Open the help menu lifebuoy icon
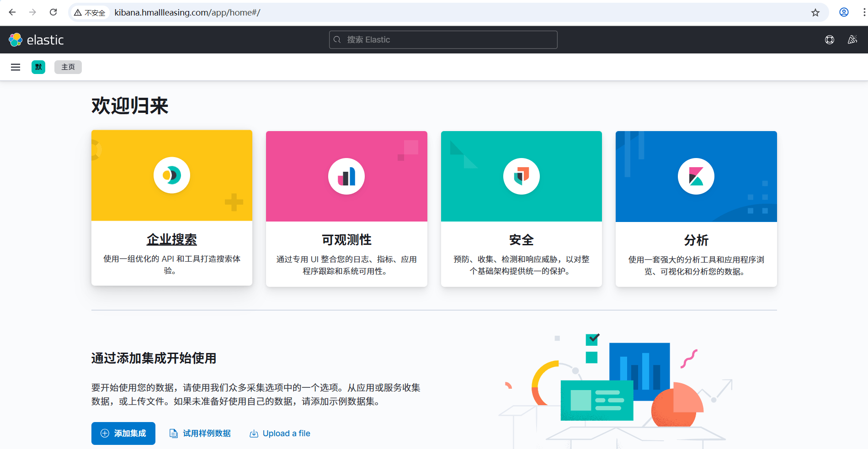868x449 pixels. (x=829, y=40)
